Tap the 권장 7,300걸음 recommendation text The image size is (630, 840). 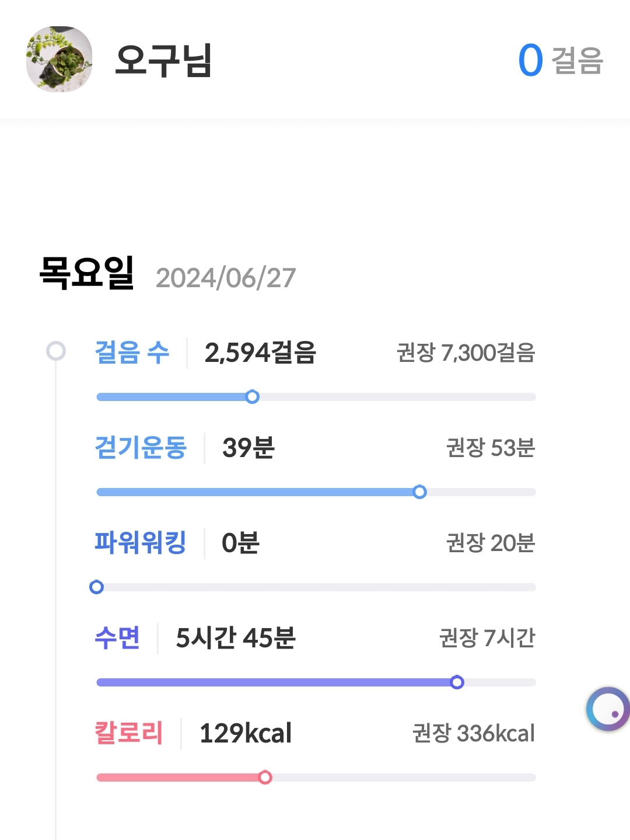pos(466,353)
